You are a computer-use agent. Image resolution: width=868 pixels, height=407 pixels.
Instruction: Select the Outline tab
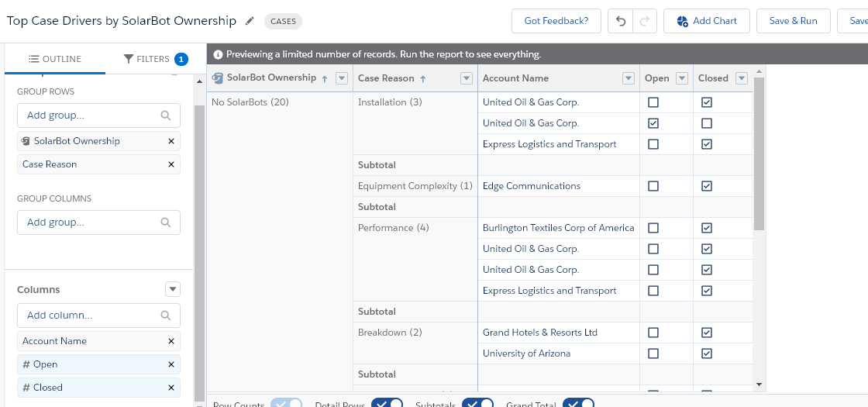click(55, 59)
